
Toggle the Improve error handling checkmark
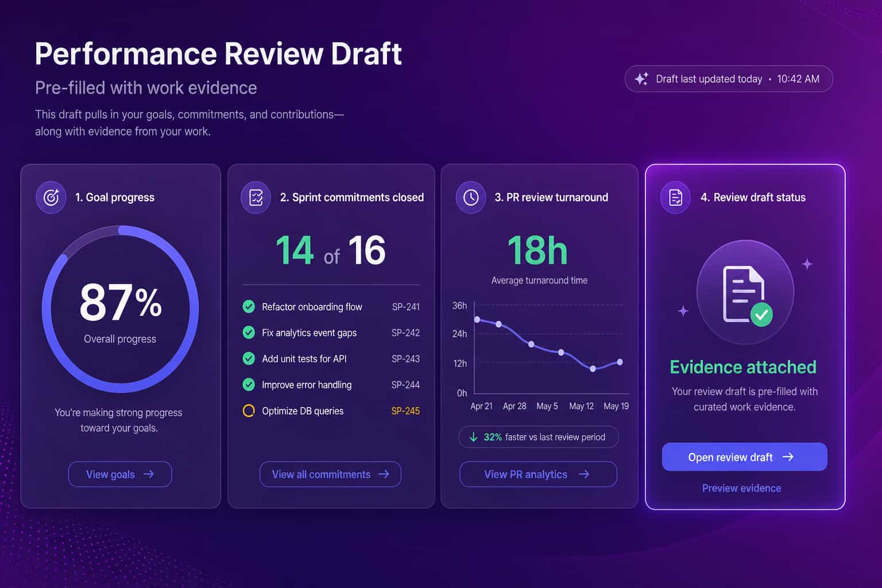(x=249, y=385)
